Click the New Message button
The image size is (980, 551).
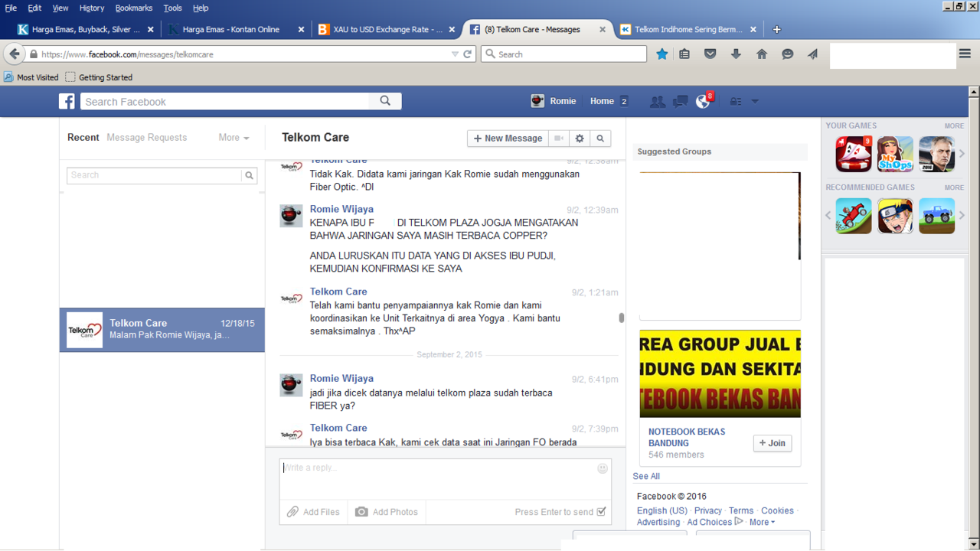click(508, 139)
